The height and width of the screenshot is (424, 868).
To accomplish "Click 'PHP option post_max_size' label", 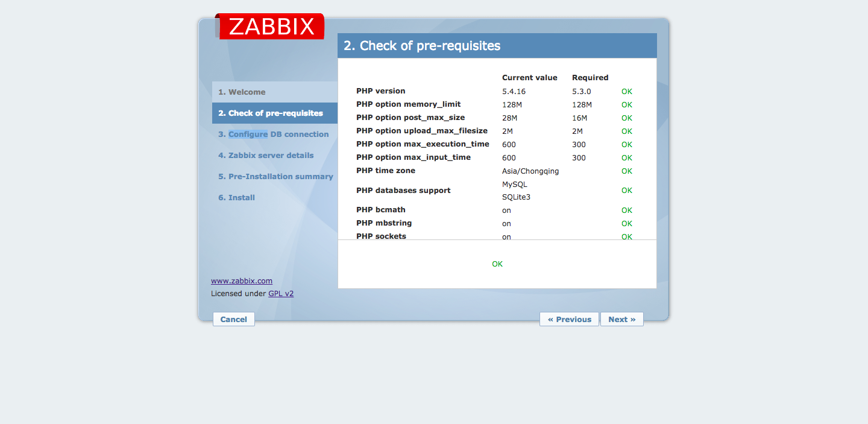I will [x=410, y=118].
